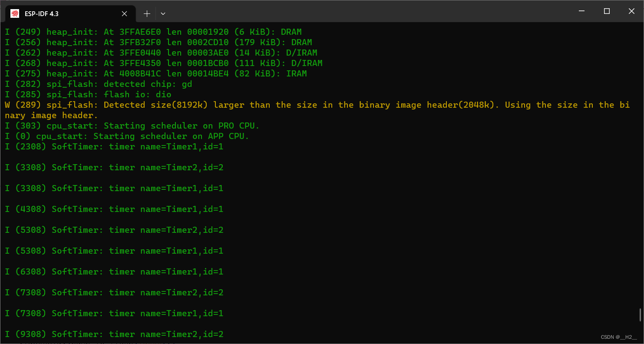Click the '(5308) SoftTimer' Timer2 line
The image size is (644, 344).
point(114,230)
